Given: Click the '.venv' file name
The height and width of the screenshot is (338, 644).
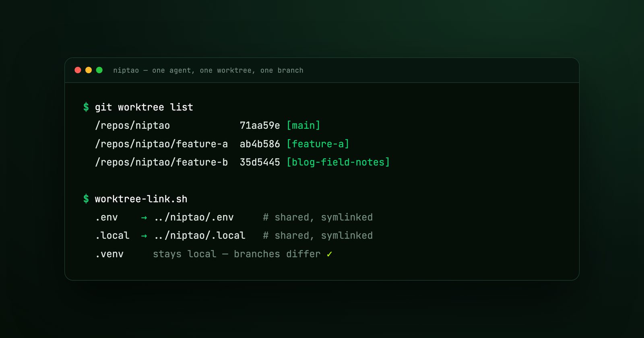Looking at the screenshot, I should click(x=110, y=254).
